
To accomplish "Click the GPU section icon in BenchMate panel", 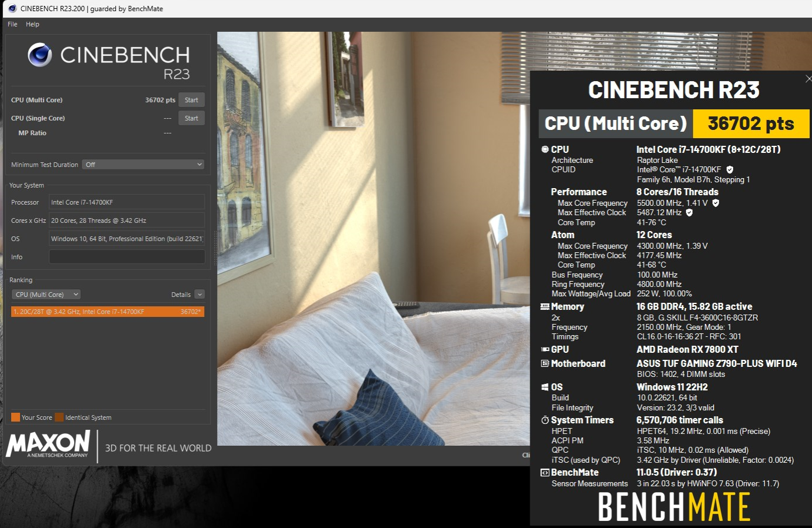I will (x=545, y=349).
